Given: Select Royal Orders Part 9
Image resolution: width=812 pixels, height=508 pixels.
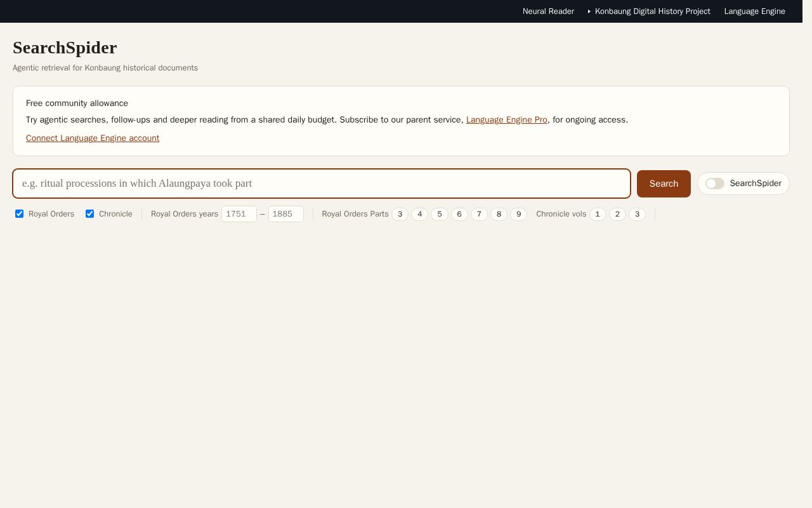Looking at the screenshot, I should click(518, 214).
